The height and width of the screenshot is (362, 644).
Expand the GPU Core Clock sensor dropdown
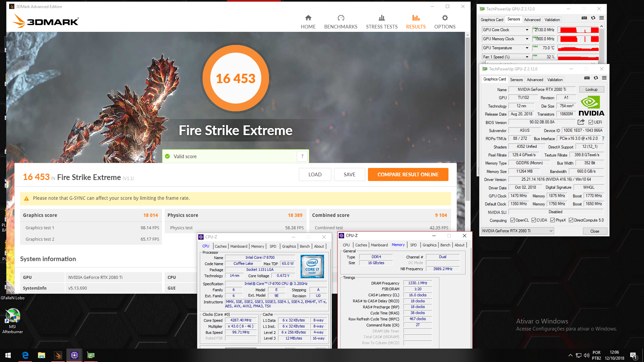pos(527,30)
